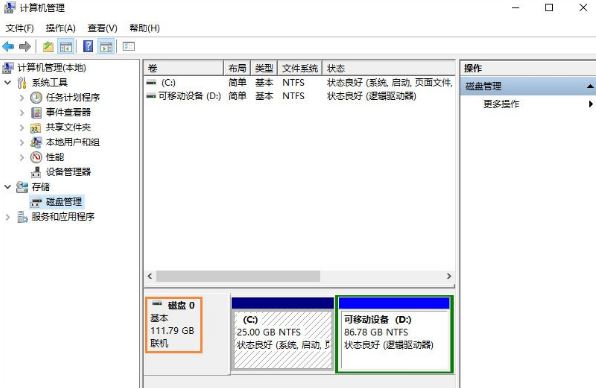The image size is (596, 388).
Task: Maximize the 计算机管理 window
Action: coord(549,8)
